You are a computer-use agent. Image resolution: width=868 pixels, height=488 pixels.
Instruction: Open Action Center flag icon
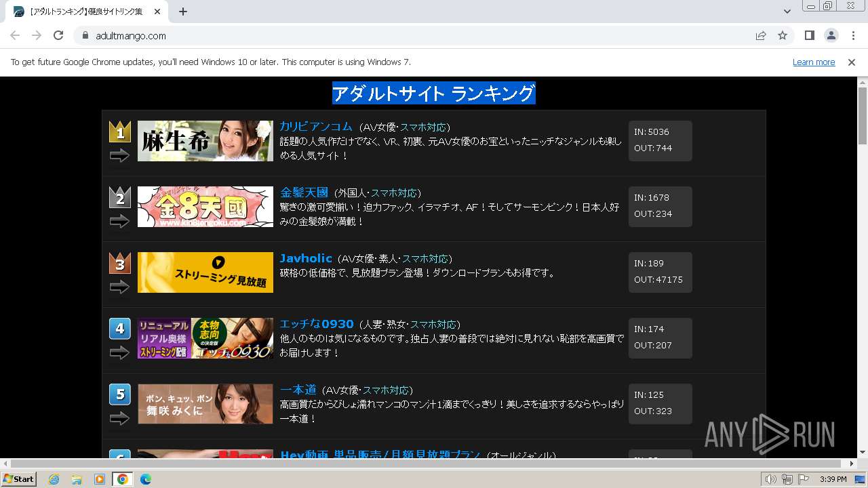point(804,479)
